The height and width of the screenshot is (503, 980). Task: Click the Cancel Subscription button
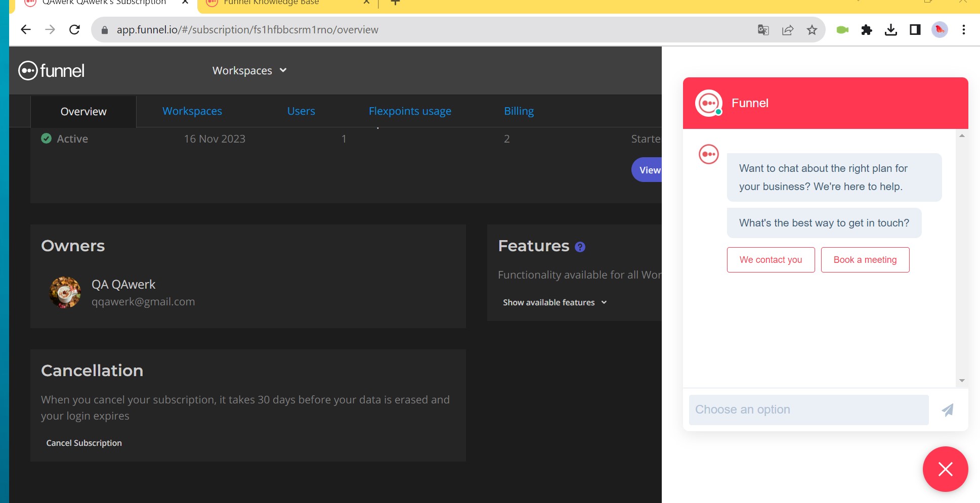(84, 443)
